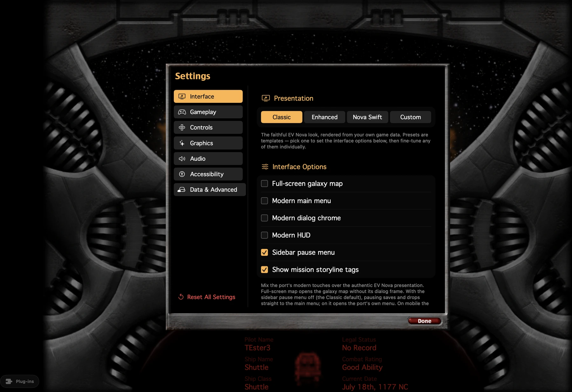Open Data & Advanced settings
The width and height of the screenshot is (572, 392).
(x=210, y=190)
